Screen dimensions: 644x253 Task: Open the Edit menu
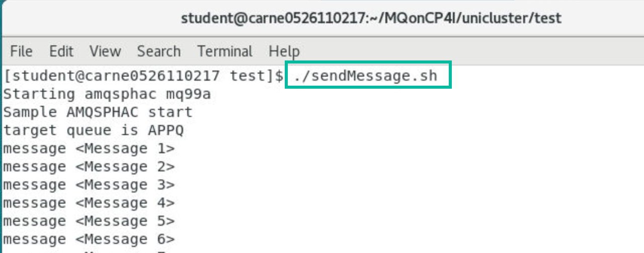click(x=61, y=51)
